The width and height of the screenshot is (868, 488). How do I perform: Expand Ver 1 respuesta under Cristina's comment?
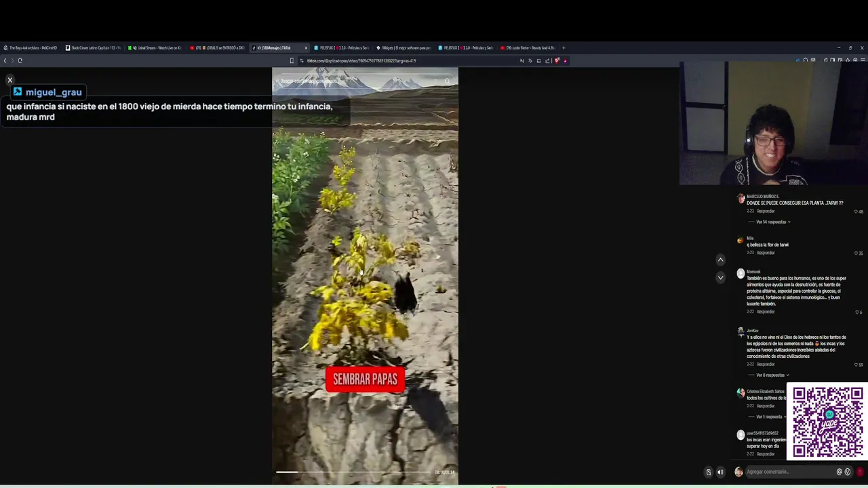coord(770,417)
